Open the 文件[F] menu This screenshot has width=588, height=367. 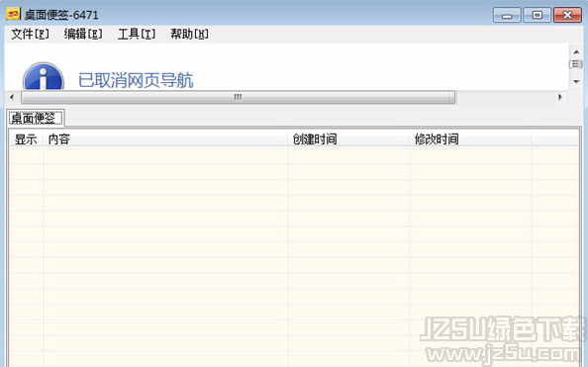pyautogui.click(x=30, y=34)
